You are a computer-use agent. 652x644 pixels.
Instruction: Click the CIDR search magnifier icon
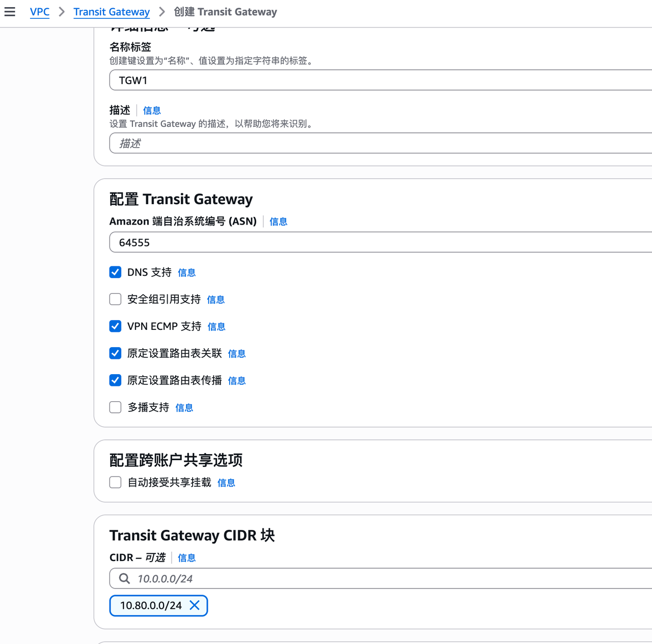124,578
